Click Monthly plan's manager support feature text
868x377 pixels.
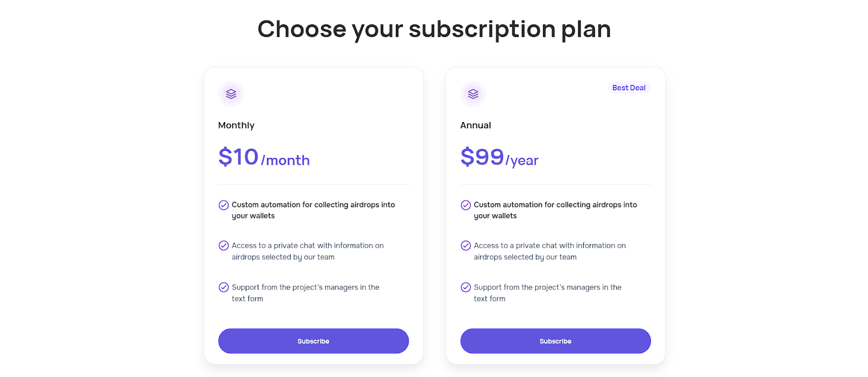click(x=305, y=293)
